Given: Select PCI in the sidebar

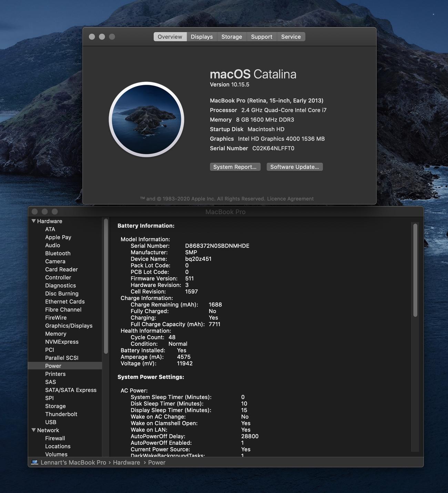Looking at the screenshot, I should 50,350.
